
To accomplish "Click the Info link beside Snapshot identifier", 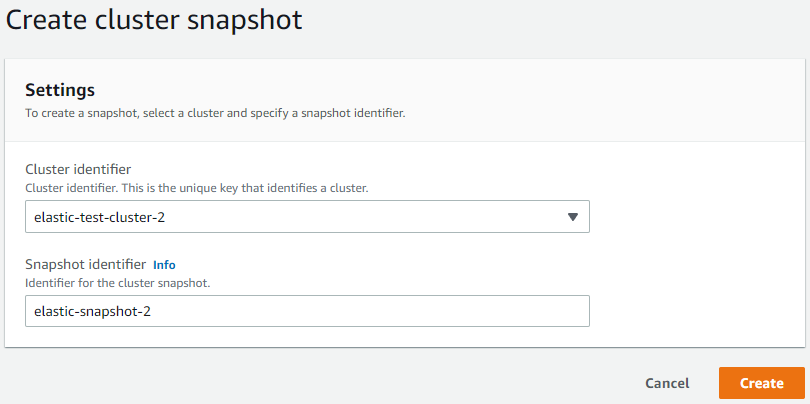I will [x=164, y=265].
